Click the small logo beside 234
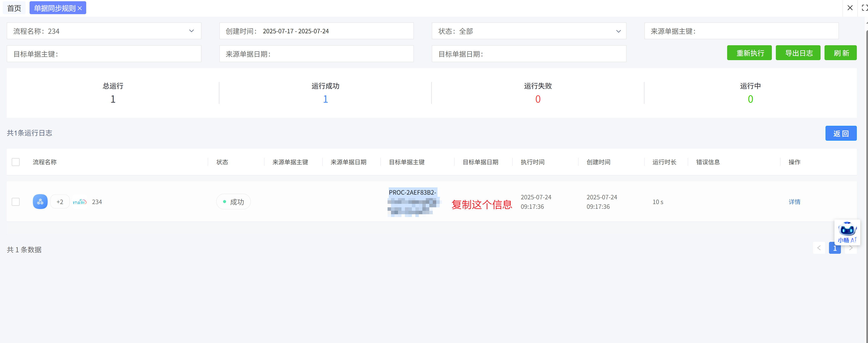Viewport: 868px width, 343px height. [x=79, y=202]
